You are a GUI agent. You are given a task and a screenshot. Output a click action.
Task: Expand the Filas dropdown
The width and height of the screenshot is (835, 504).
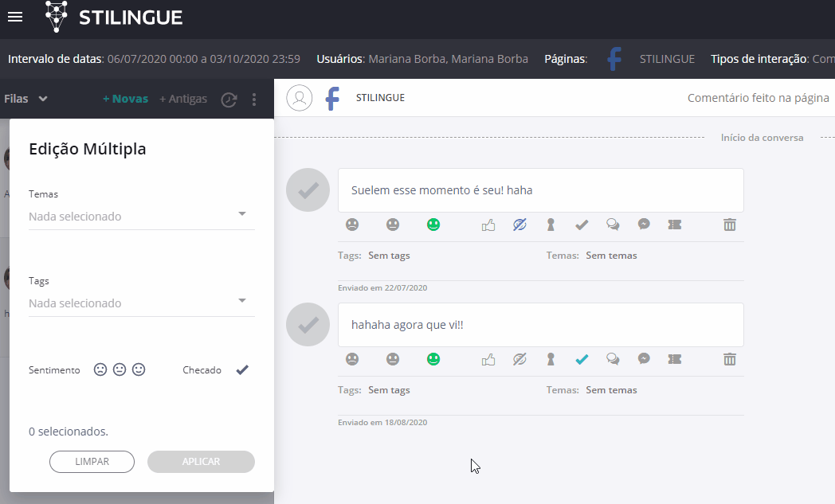(26, 99)
